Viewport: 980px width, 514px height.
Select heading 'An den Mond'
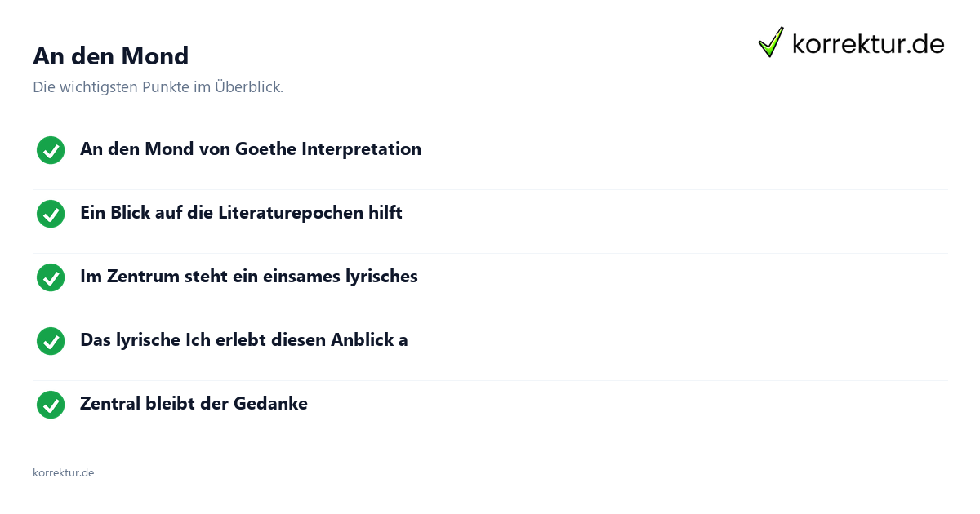pyautogui.click(x=111, y=55)
